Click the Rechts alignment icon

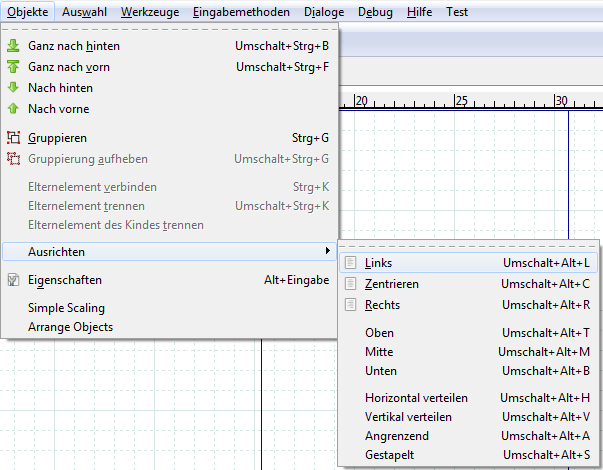pos(351,305)
